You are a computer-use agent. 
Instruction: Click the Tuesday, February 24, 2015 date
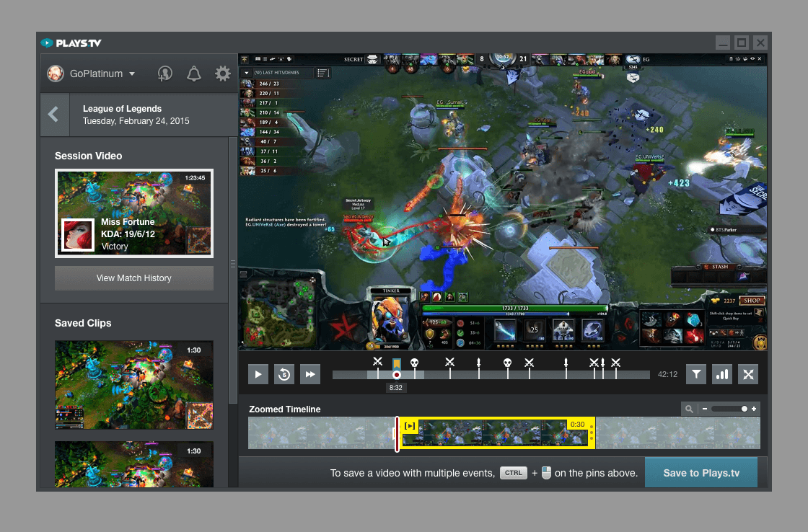coord(136,121)
